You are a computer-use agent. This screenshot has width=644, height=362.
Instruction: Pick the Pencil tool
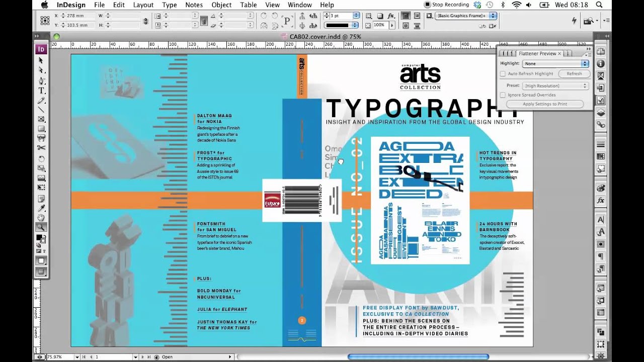click(41, 100)
